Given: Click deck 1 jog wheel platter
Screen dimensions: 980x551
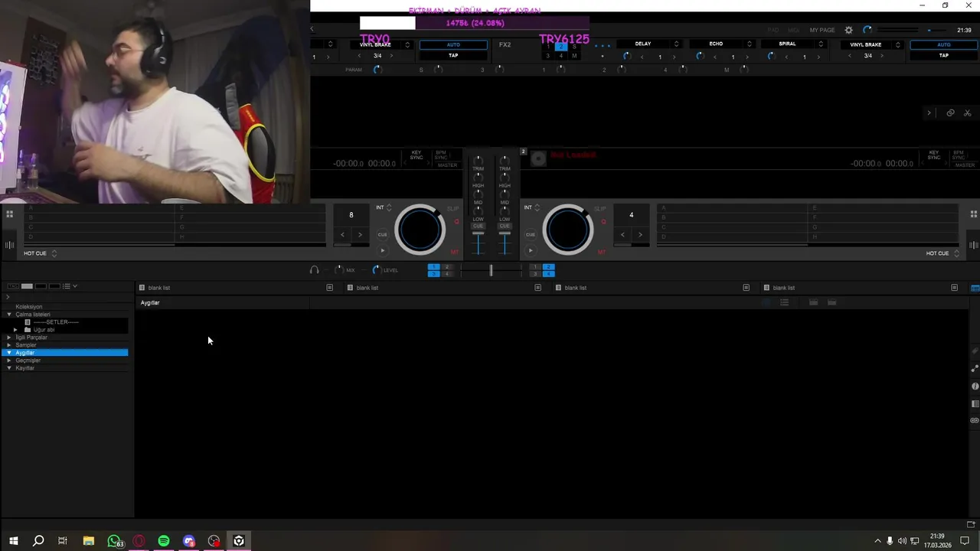Looking at the screenshot, I should pos(419,230).
